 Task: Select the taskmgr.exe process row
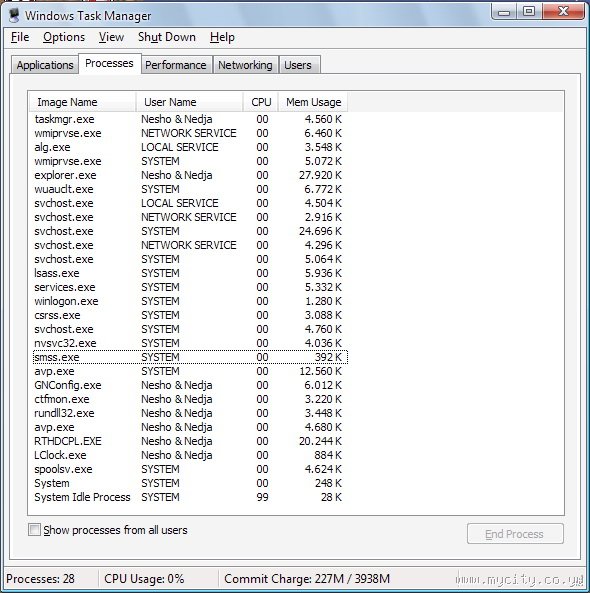coord(190,119)
